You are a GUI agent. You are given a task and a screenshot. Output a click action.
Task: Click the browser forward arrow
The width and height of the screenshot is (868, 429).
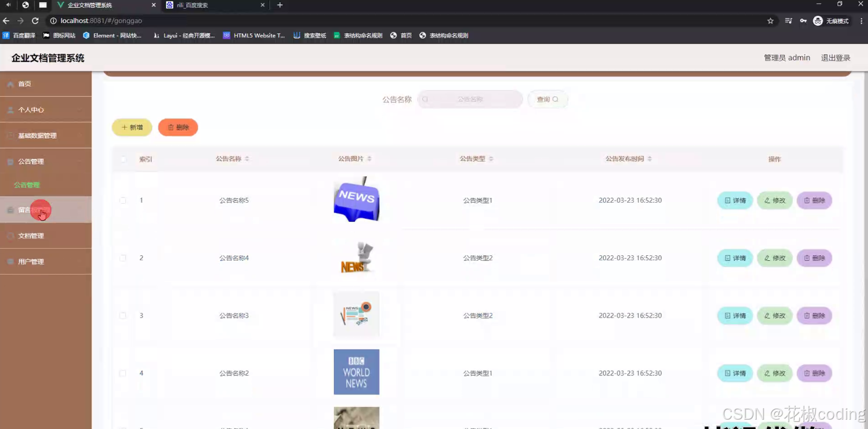(x=20, y=21)
